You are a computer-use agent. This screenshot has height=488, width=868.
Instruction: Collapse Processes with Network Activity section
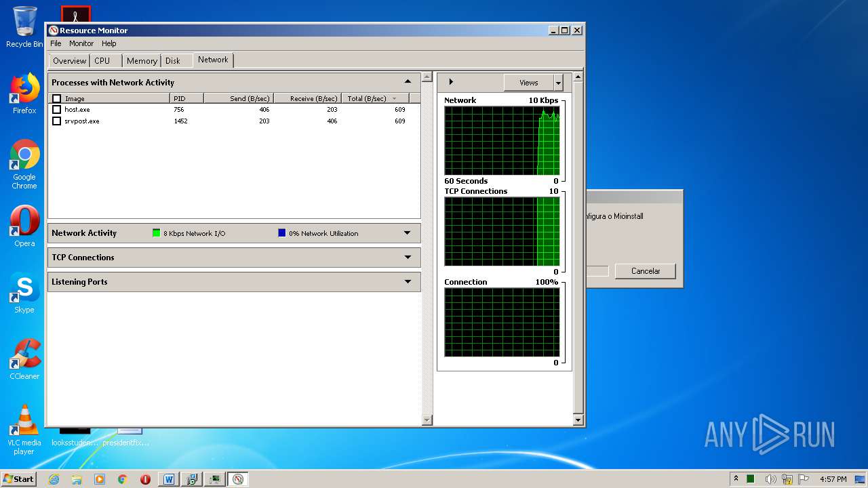pyautogui.click(x=408, y=82)
